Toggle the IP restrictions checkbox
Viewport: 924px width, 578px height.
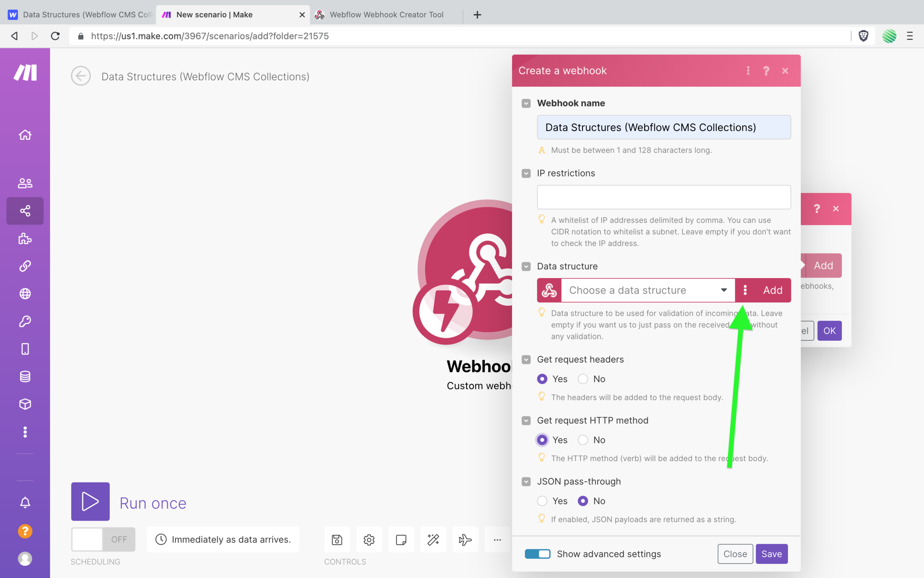pyautogui.click(x=526, y=173)
